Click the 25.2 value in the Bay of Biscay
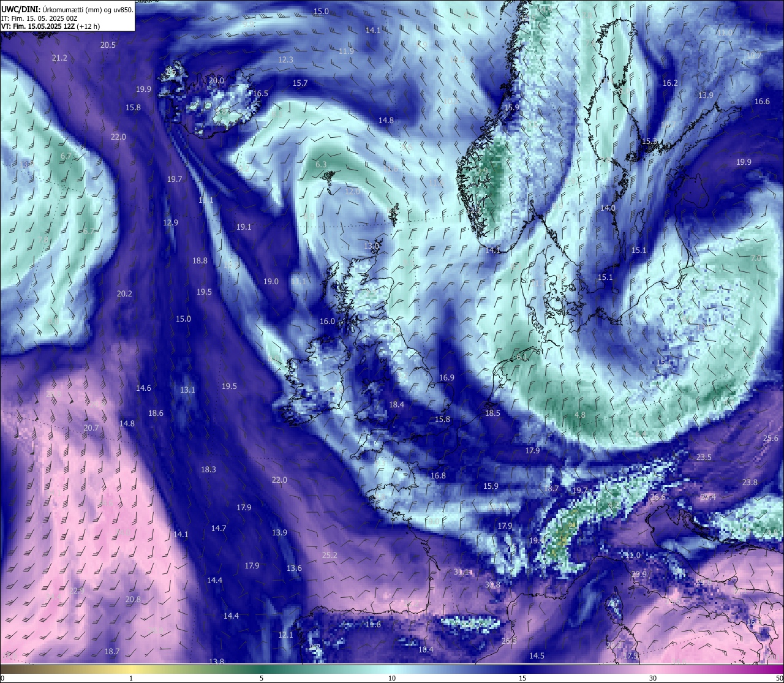This screenshot has width=784, height=683. (x=330, y=555)
